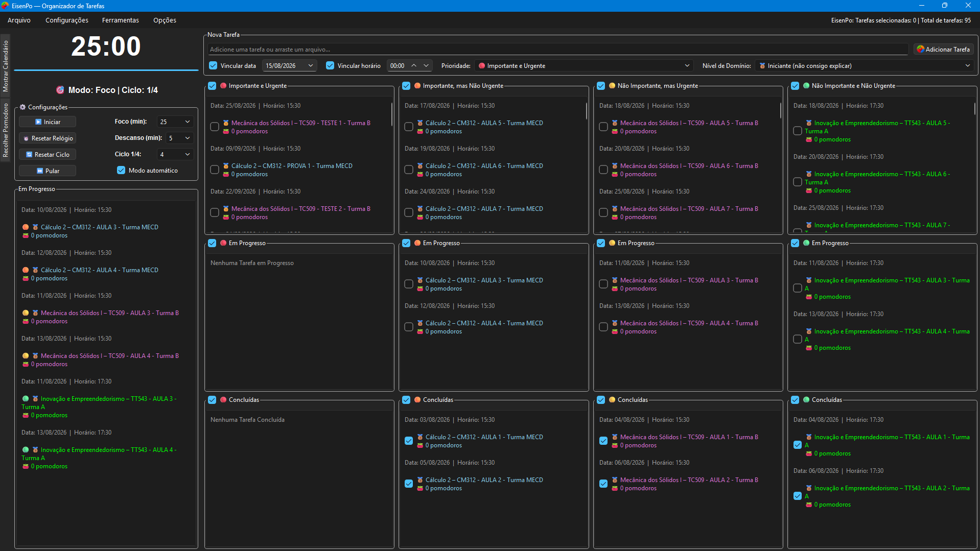The image size is (980, 551).
Task: Click the Adicionar Tarefa button
Action: point(943,50)
